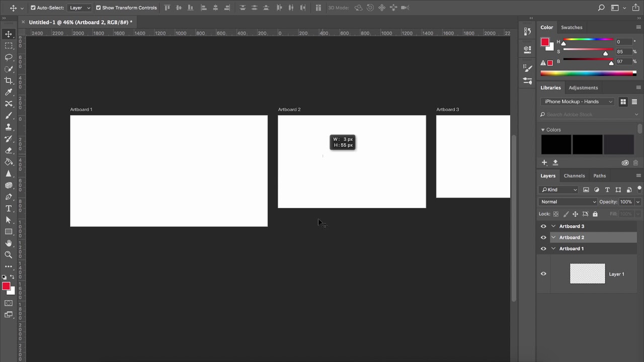Filter layers by pixel layers icon
Screen dimensions: 644x362
586,190
